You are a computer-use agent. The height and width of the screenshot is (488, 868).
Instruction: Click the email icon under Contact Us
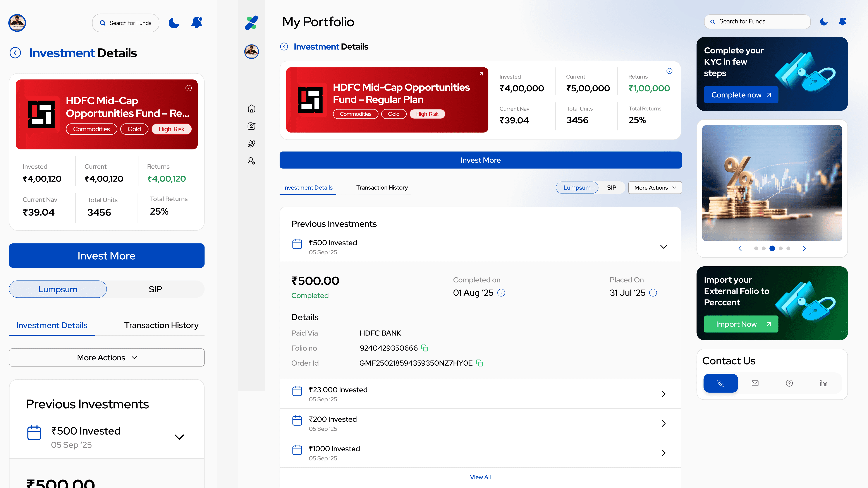pyautogui.click(x=755, y=383)
